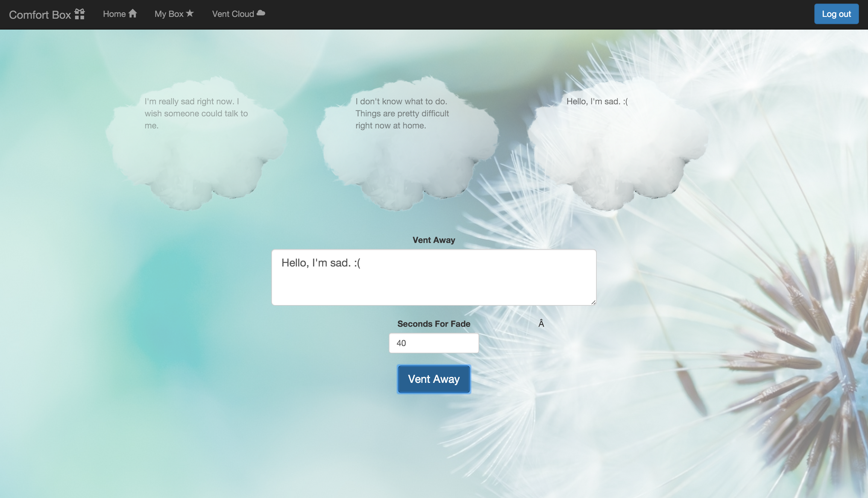This screenshot has width=868, height=498.
Task: Click the bold Vent Away label above text area
Action: tap(433, 240)
